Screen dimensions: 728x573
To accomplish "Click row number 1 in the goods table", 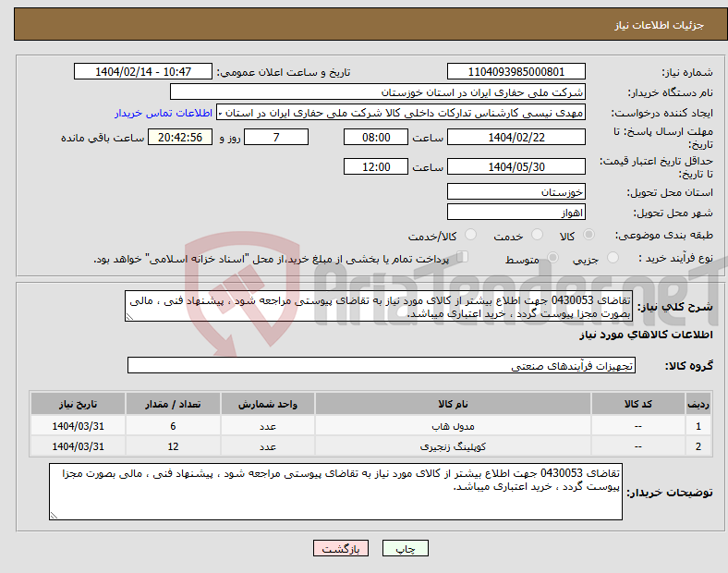I will 698,426.
